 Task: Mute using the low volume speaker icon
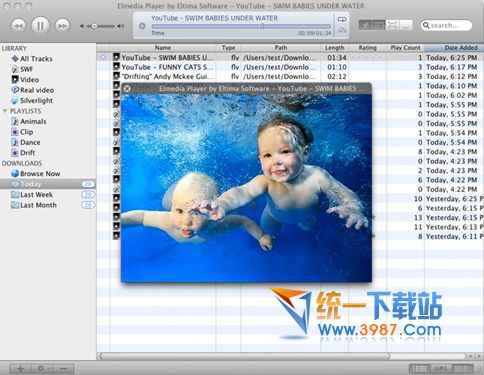tap(82, 26)
